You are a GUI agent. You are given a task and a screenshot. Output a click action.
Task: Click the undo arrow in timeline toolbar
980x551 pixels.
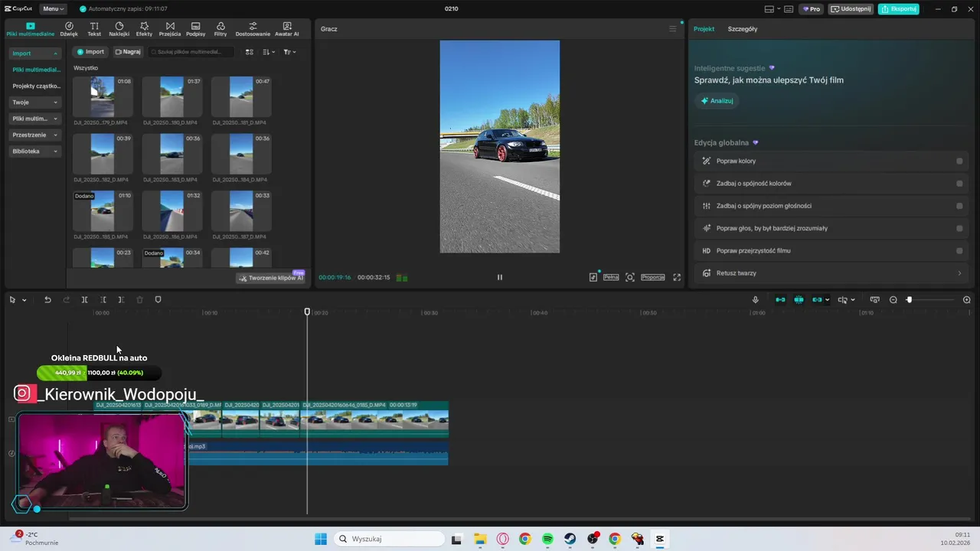pyautogui.click(x=47, y=300)
